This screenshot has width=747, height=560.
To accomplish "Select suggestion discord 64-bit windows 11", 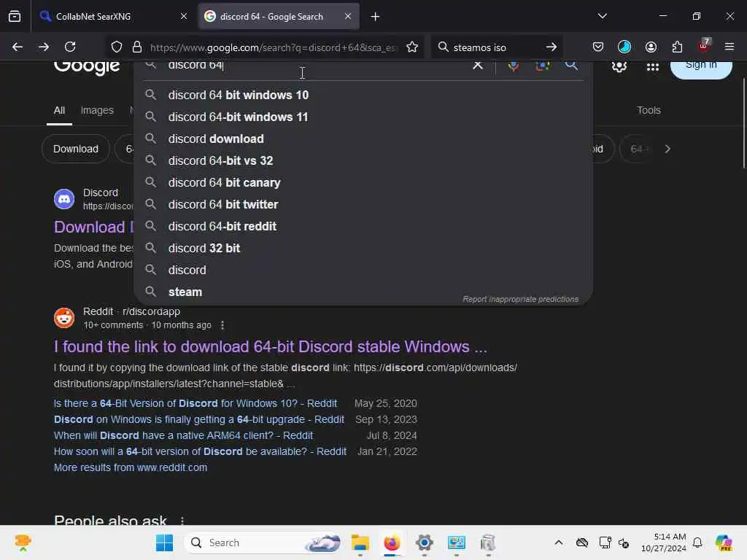I will tap(363, 117).
